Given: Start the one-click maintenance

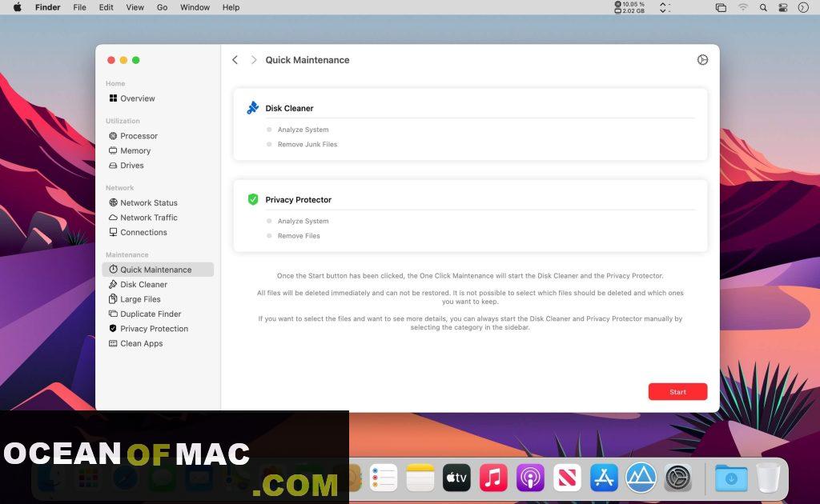Looking at the screenshot, I should (677, 392).
